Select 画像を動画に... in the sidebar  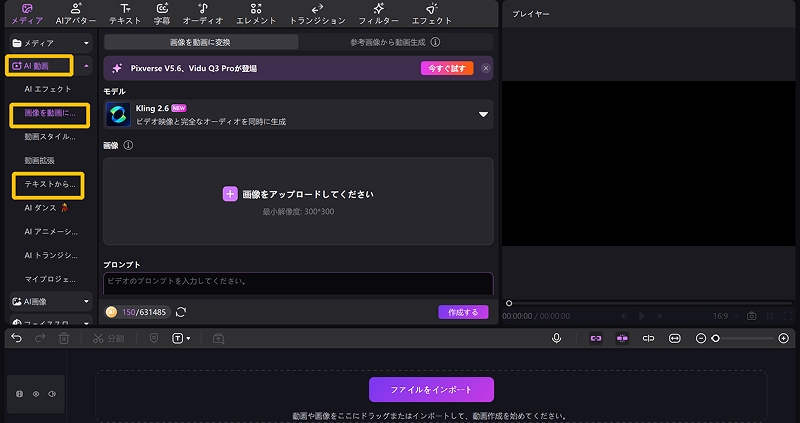click(x=50, y=113)
